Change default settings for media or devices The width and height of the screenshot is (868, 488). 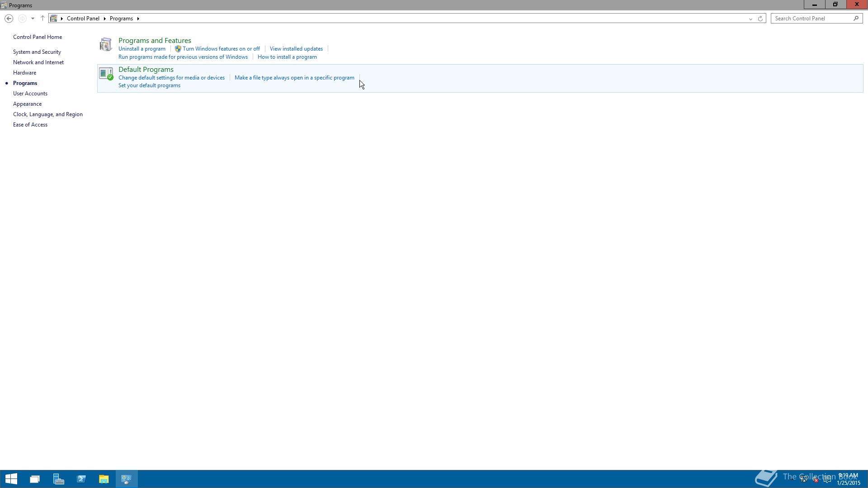[171, 78]
